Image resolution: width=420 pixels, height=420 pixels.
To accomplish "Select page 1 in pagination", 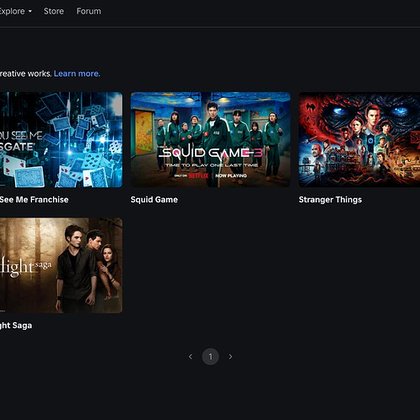I will pos(210,357).
